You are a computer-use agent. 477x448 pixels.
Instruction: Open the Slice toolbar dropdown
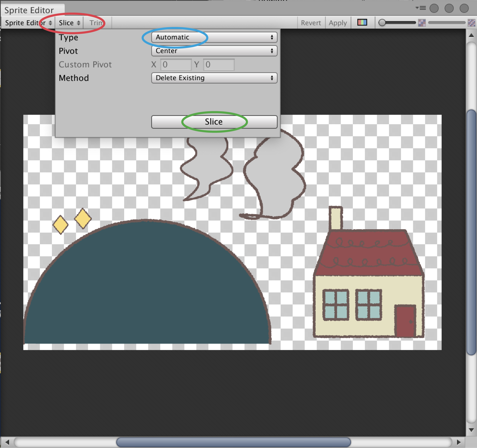point(69,23)
